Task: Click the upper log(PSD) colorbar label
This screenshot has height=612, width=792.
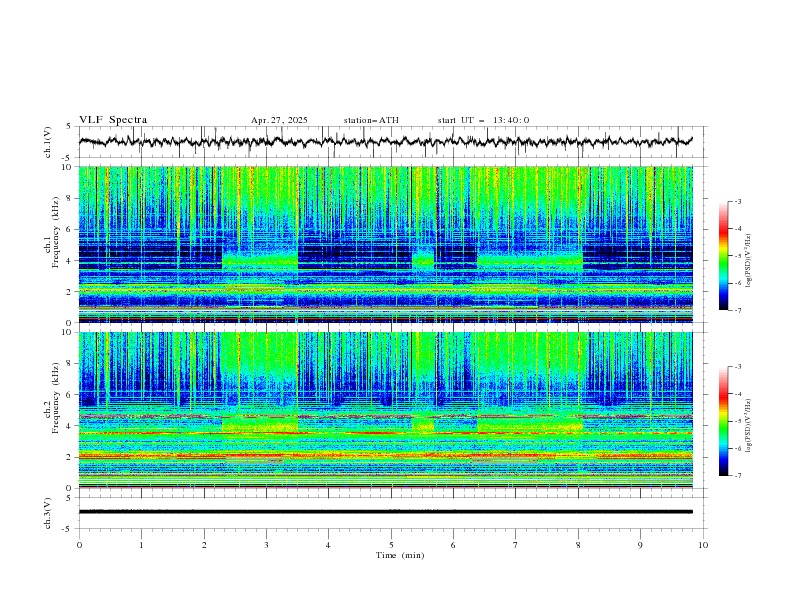Action: point(749,261)
